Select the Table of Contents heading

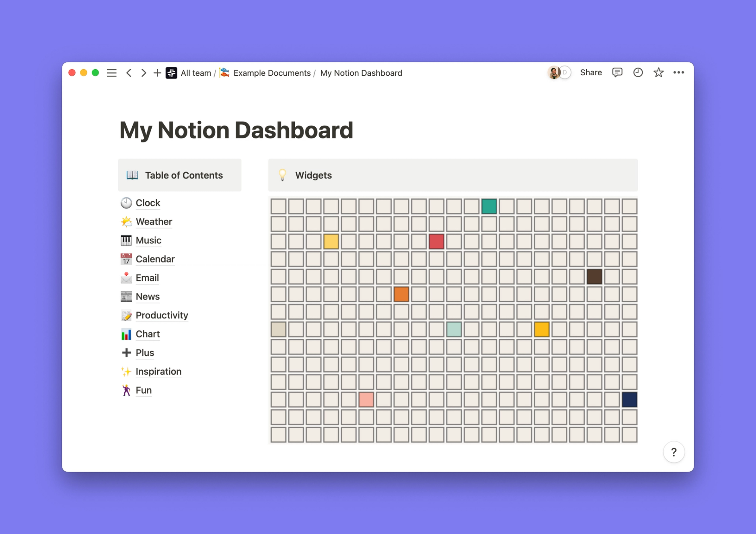click(184, 175)
